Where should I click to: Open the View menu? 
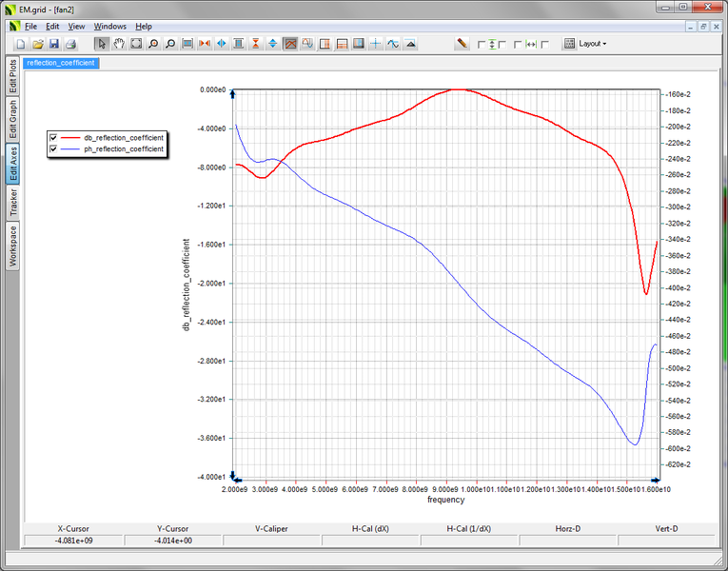(x=76, y=26)
